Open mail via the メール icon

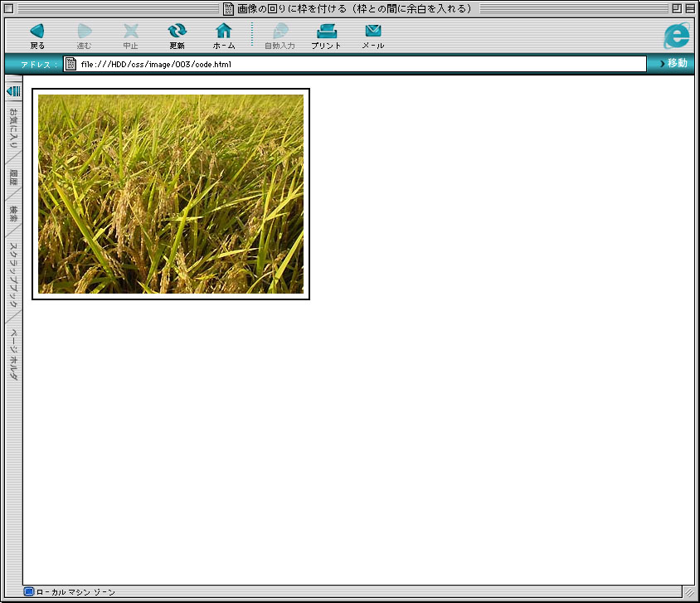373,36
